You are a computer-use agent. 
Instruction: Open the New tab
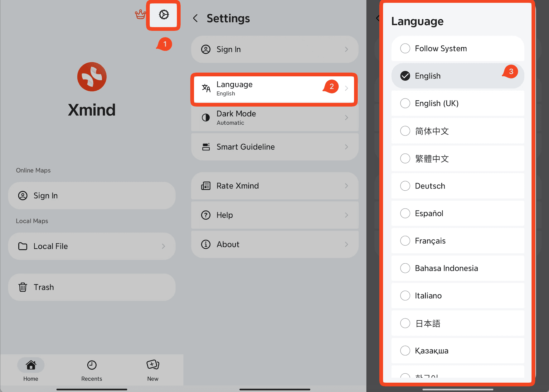(153, 370)
